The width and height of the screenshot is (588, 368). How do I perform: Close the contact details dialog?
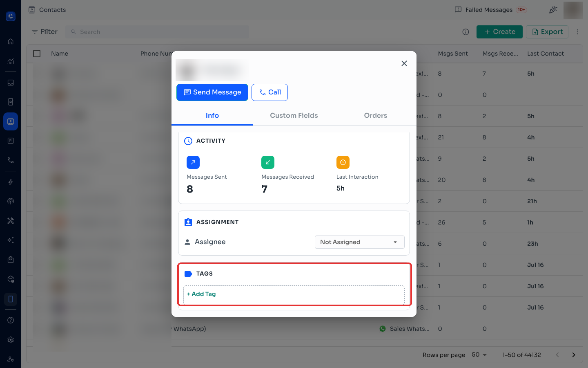[404, 63]
